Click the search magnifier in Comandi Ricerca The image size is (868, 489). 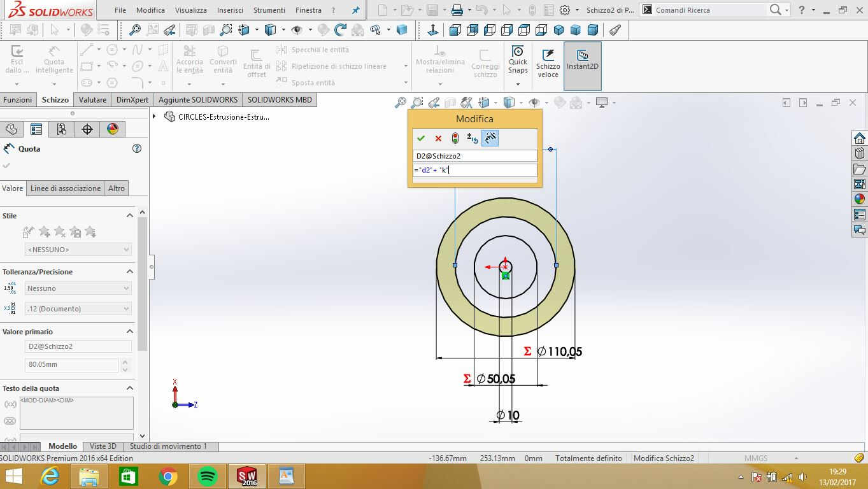775,10
